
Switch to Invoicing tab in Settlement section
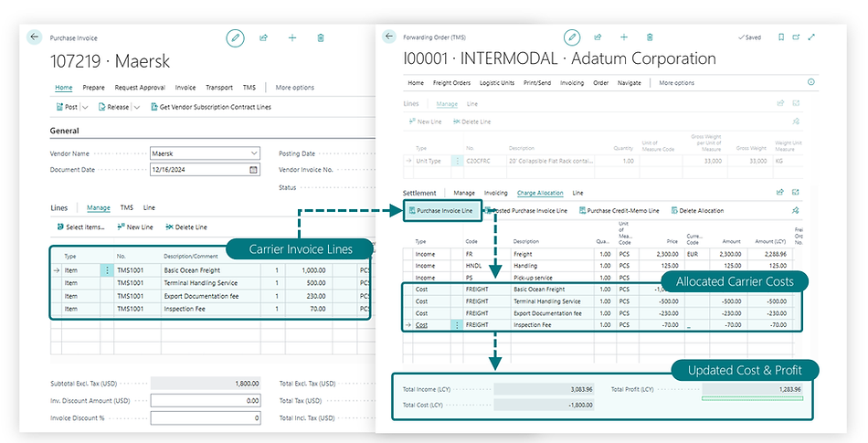pos(495,193)
